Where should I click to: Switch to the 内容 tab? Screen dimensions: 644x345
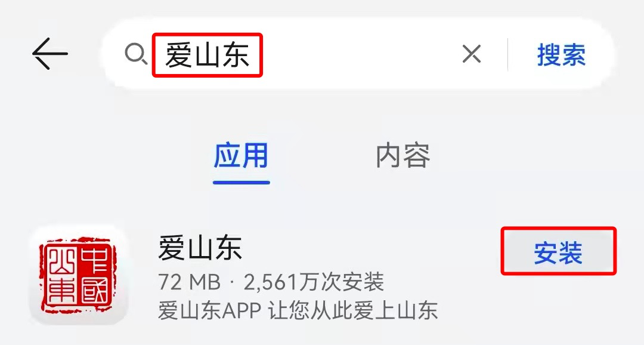coord(403,155)
